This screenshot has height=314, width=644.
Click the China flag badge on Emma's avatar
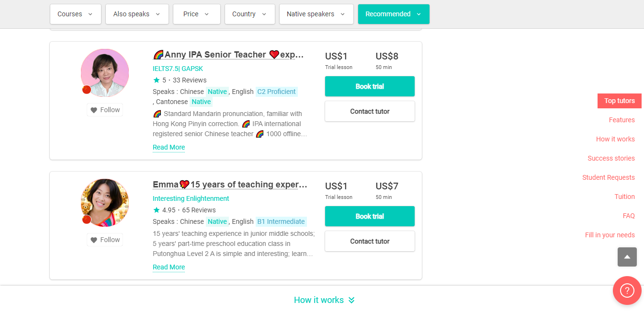pos(87,220)
